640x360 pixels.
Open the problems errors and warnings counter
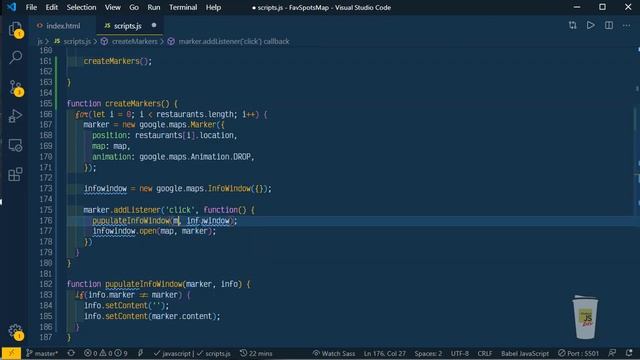click(x=105, y=353)
